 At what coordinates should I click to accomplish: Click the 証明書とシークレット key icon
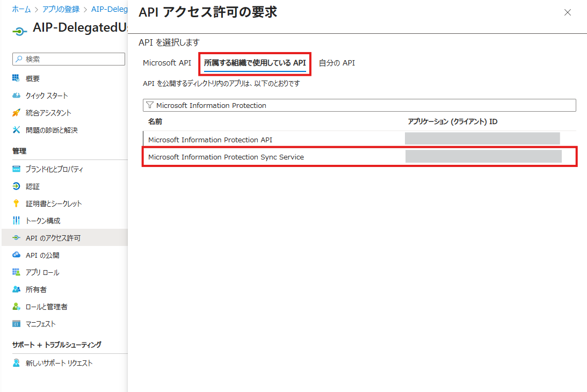point(16,204)
